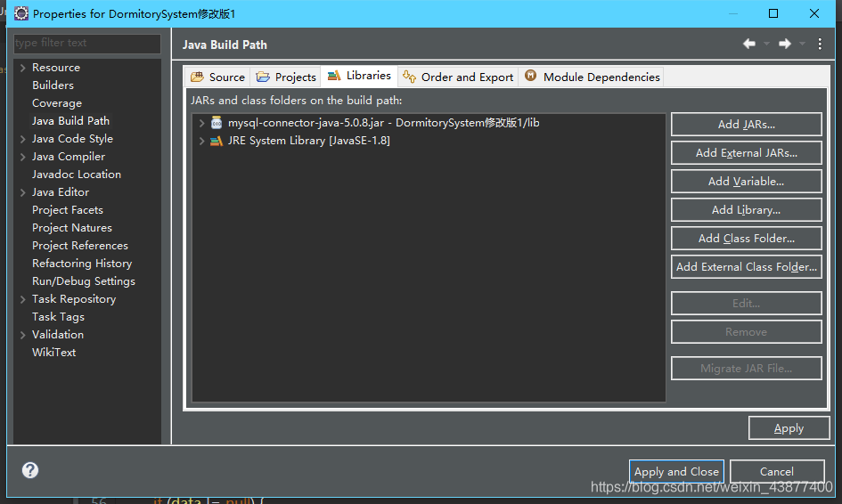Click the help question mark icon
842x504 pixels.
coord(30,470)
